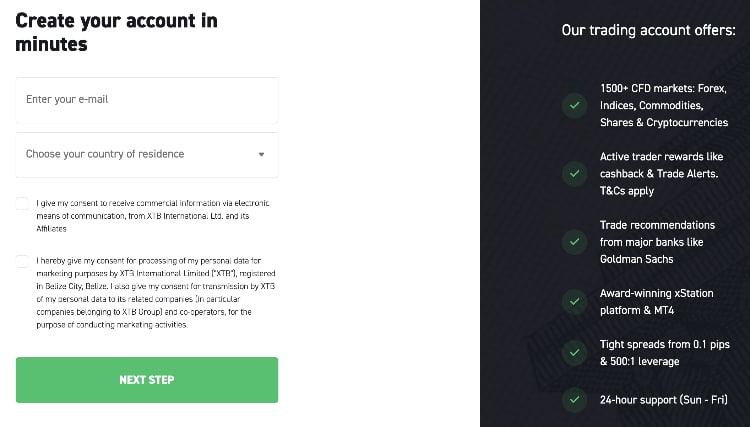Click the Create your account in minutes heading
Viewport: 750px width, 427px height.
[x=117, y=33]
